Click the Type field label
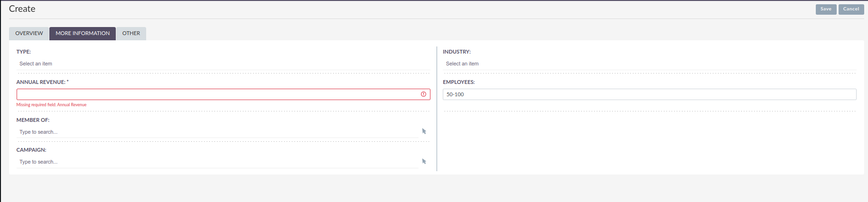868x202 pixels. pyautogui.click(x=24, y=52)
